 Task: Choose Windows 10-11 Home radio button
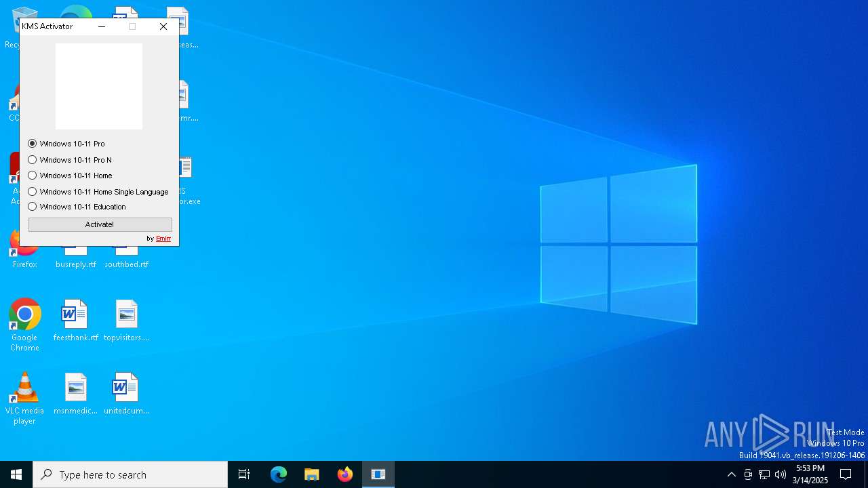[x=70, y=176]
